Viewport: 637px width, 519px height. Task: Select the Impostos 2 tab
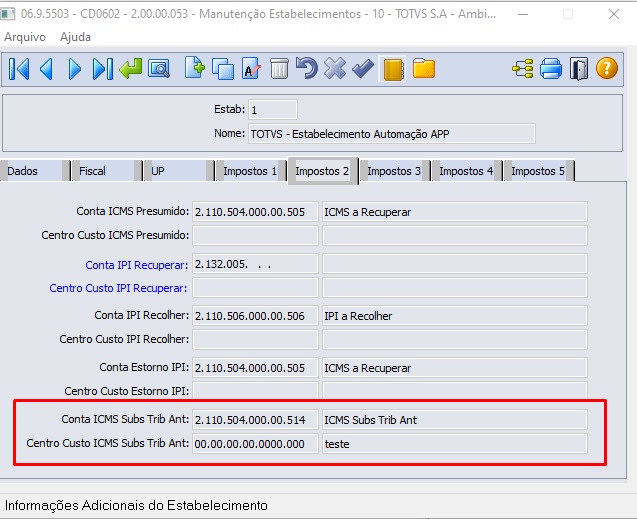tap(323, 171)
